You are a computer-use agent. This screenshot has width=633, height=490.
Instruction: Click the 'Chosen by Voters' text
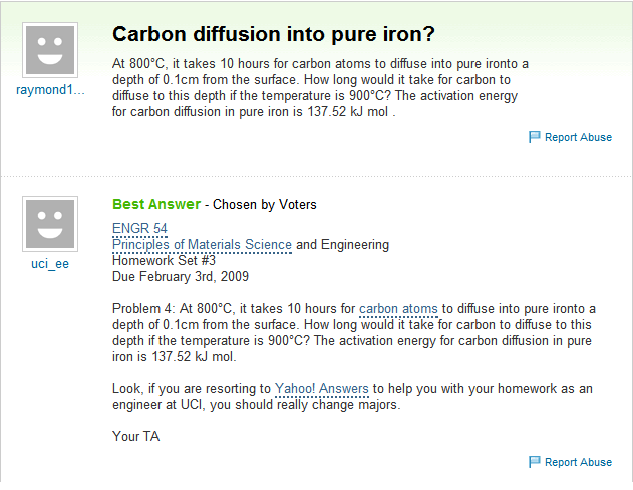tap(264, 205)
